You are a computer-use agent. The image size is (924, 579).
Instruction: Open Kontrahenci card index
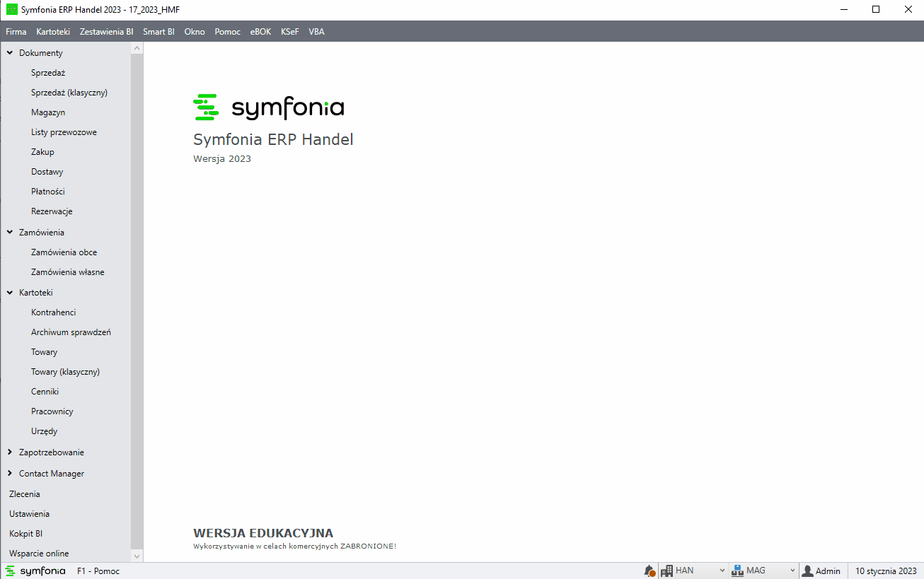pos(54,312)
